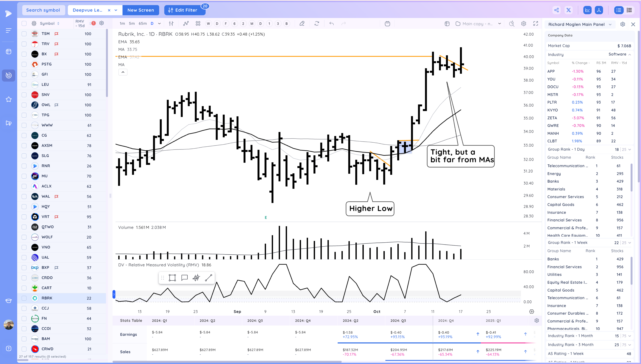Open the calendar date picker icon
Viewport: 641px width, 364px height.
click(387, 24)
